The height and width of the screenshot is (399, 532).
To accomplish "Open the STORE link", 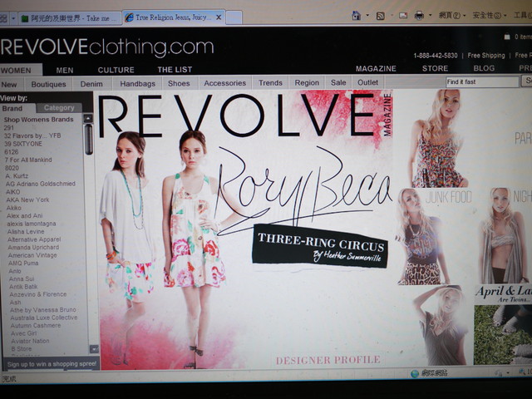I will (x=435, y=68).
